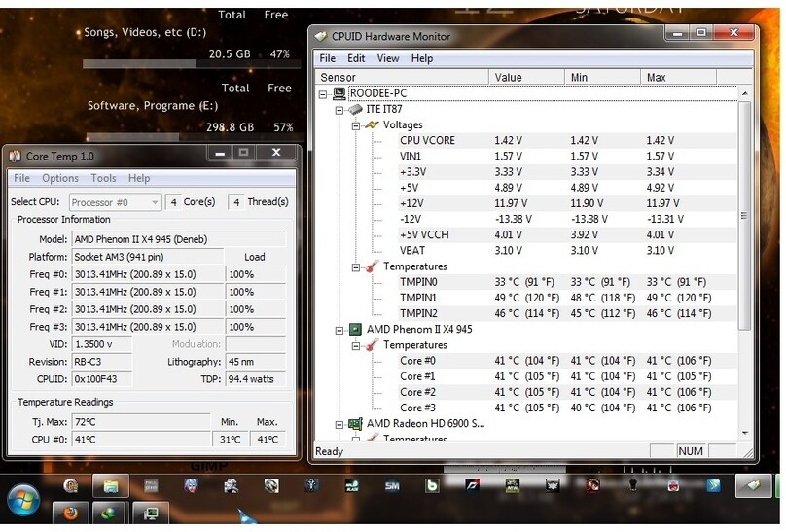Screen dimensions: 786x532
Task: Click the HWMonitor taskbar button
Action: pyautogui.click(x=754, y=485)
